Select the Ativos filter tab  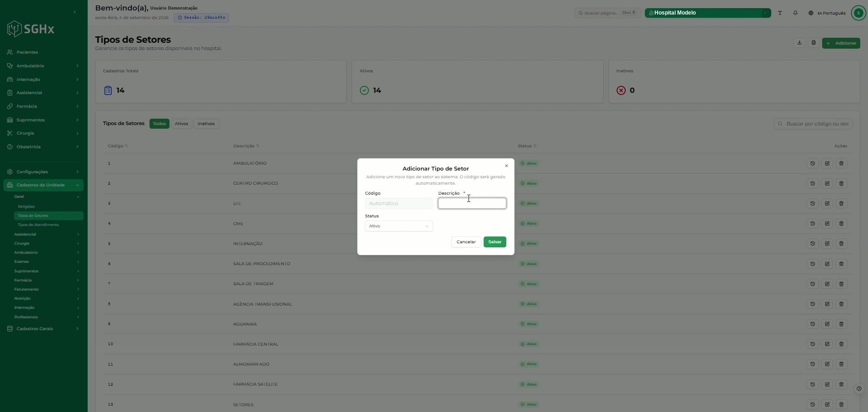(181, 124)
